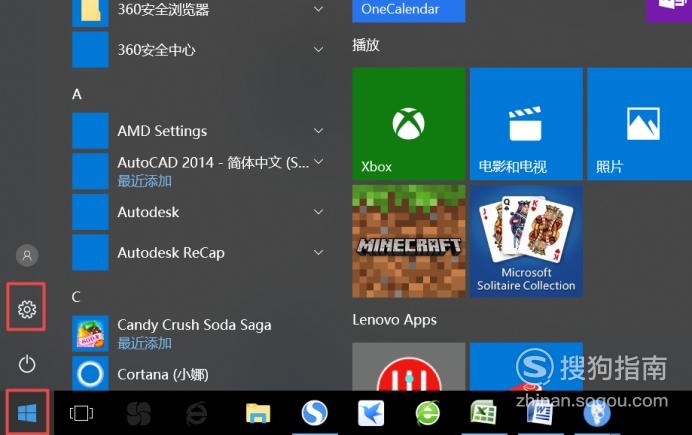Open Word from the taskbar
692x435 pixels.
point(540,413)
